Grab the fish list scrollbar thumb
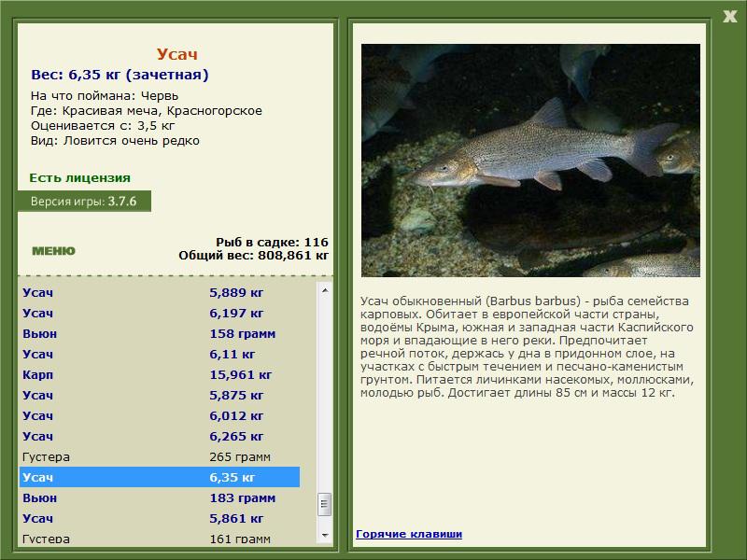The image size is (747, 560). 324,504
